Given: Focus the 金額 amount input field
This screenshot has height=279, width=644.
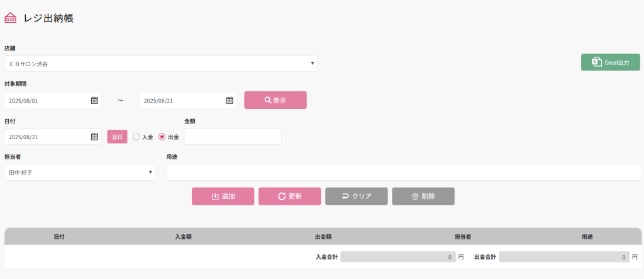Looking at the screenshot, I should (x=233, y=137).
